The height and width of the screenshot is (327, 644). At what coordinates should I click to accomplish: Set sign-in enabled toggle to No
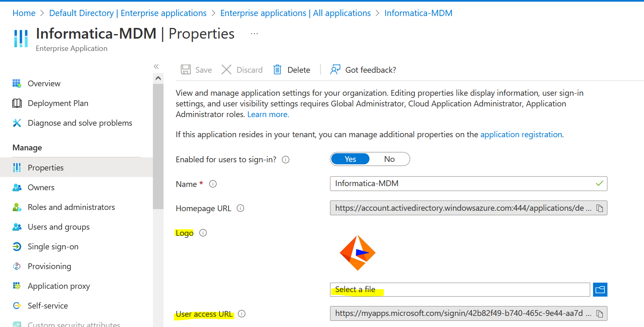(389, 159)
